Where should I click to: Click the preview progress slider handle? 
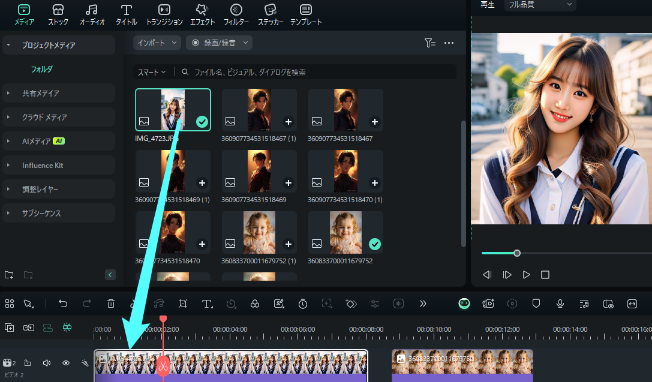tap(517, 253)
